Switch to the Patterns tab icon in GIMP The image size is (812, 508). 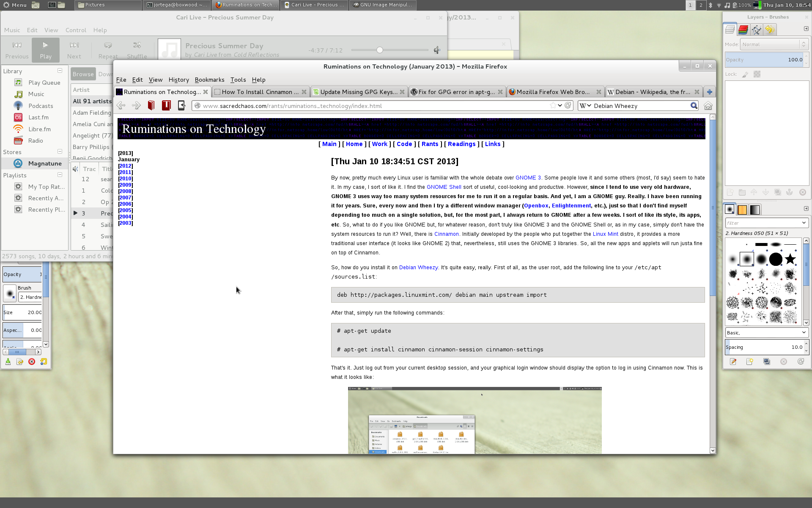[x=742, y=210]
